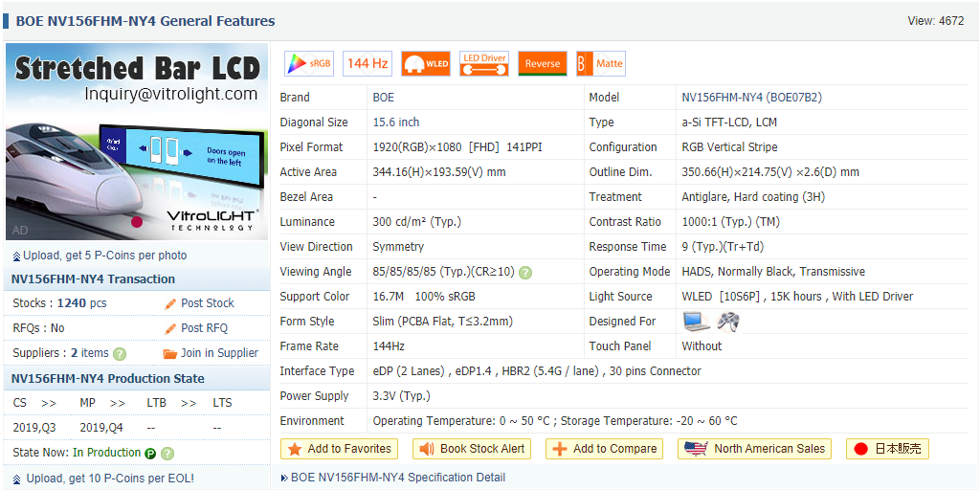This screenshot has width=980, height=490.
Task: Click the Matte surface badge
Action: pyautogui.click(x=601, y=64)
